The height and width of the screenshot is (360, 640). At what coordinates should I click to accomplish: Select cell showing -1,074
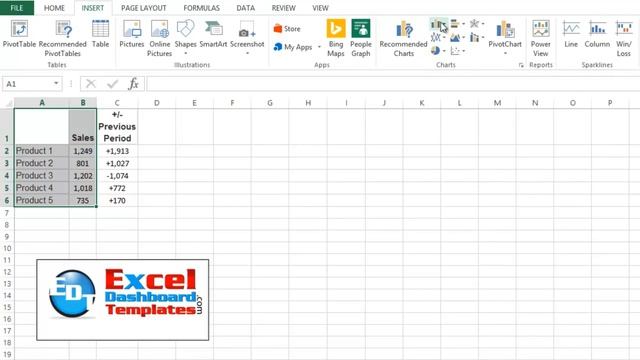click(117, 176)
